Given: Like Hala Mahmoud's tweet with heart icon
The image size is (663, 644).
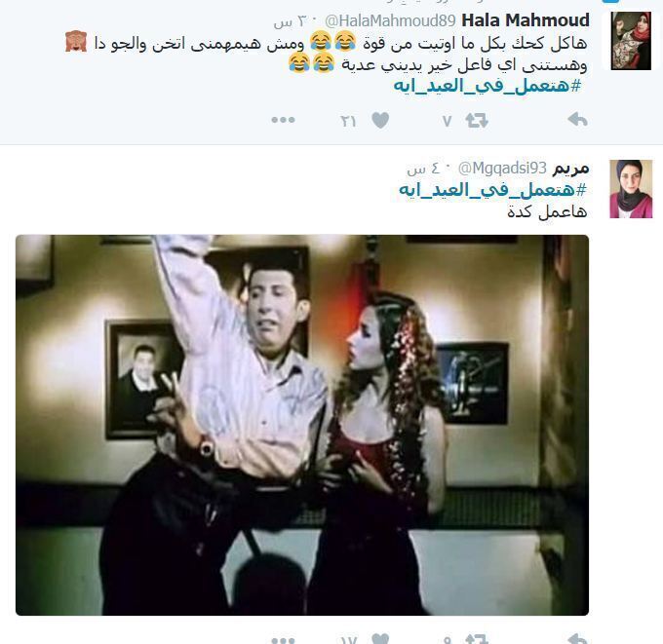Looking at the screenshot, I should point(380,121).
